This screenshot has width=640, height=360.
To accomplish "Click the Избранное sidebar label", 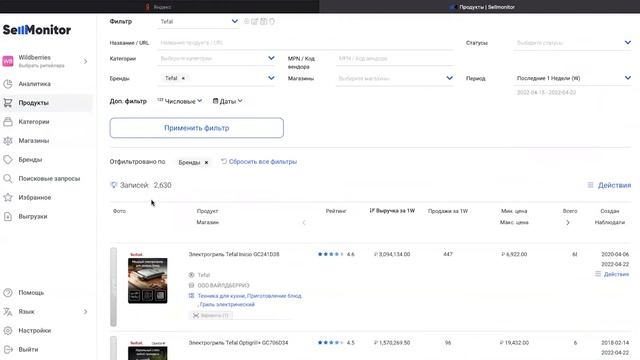I will (x=35, y=198).
